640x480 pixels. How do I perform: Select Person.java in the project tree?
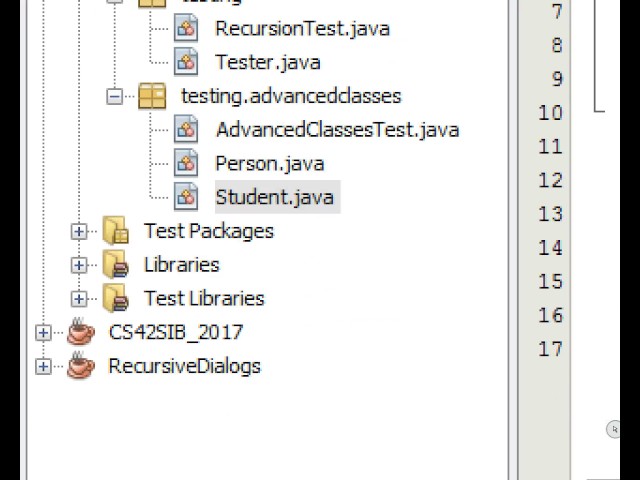tap(270, 163)
